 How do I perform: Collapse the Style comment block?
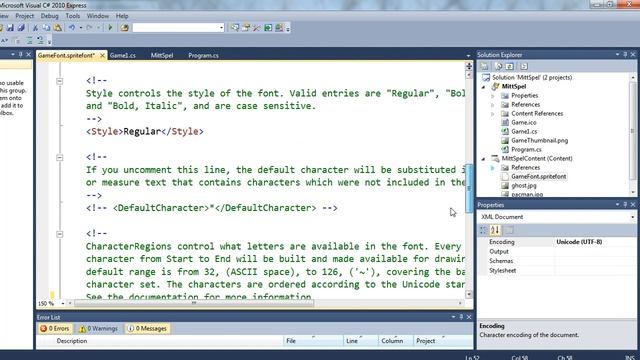click(x=60, y=81)
